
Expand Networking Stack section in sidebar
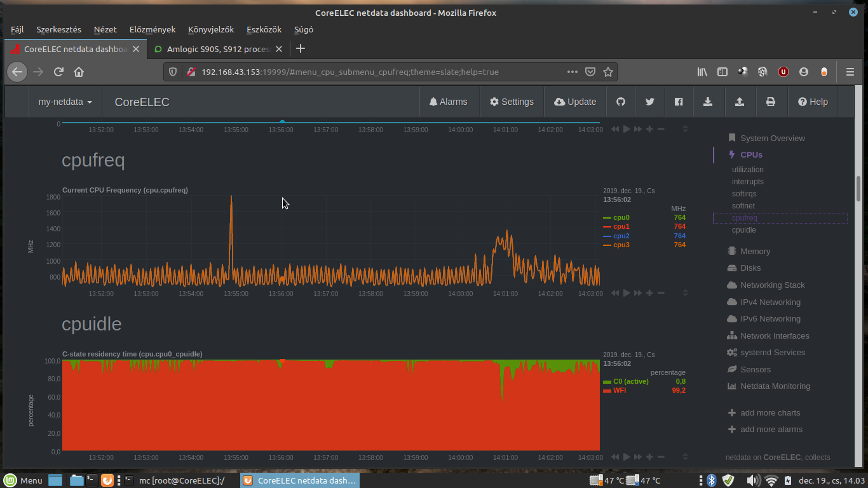coord(772,285)
